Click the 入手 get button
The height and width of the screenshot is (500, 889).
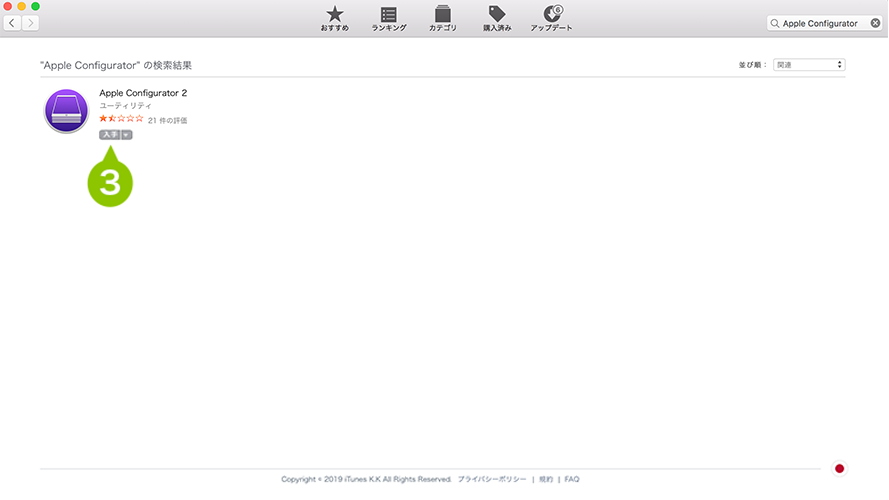tap(109, 135)
